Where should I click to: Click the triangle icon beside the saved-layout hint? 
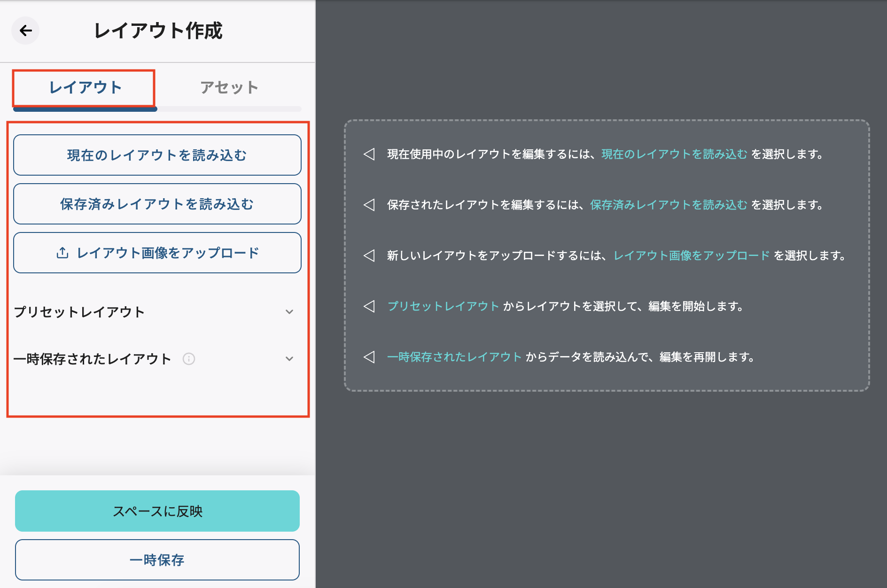(369, 205)
